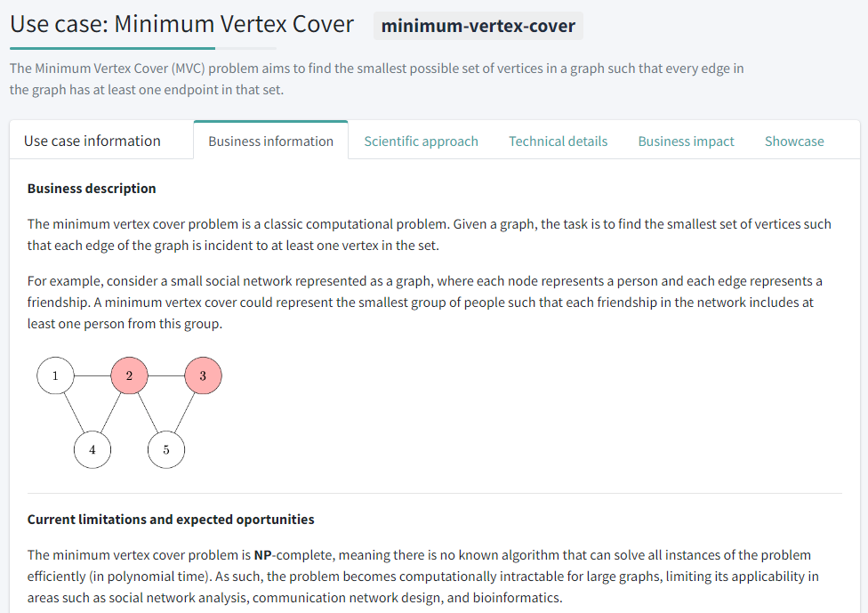Click the paragraph about computationally intractable graphs
Screen dimensions: 868x613
point(422,576)
